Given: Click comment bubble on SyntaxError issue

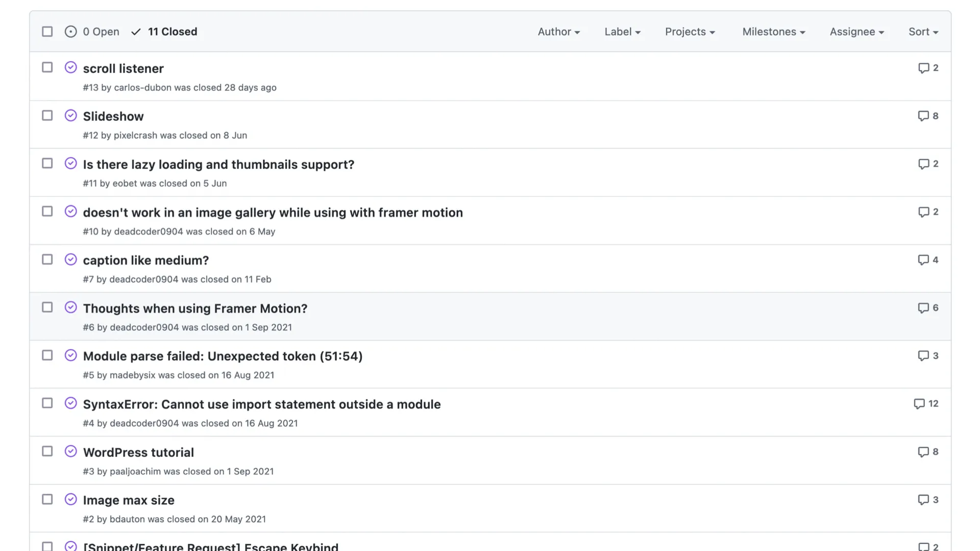Looking at the screenshot, I should click(x=919, y=404).
